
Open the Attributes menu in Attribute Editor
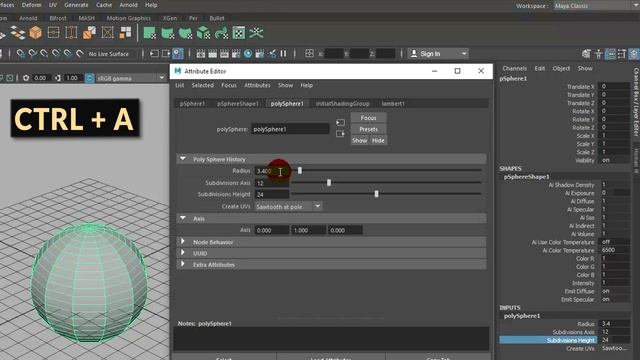click(x=257, y=85)
